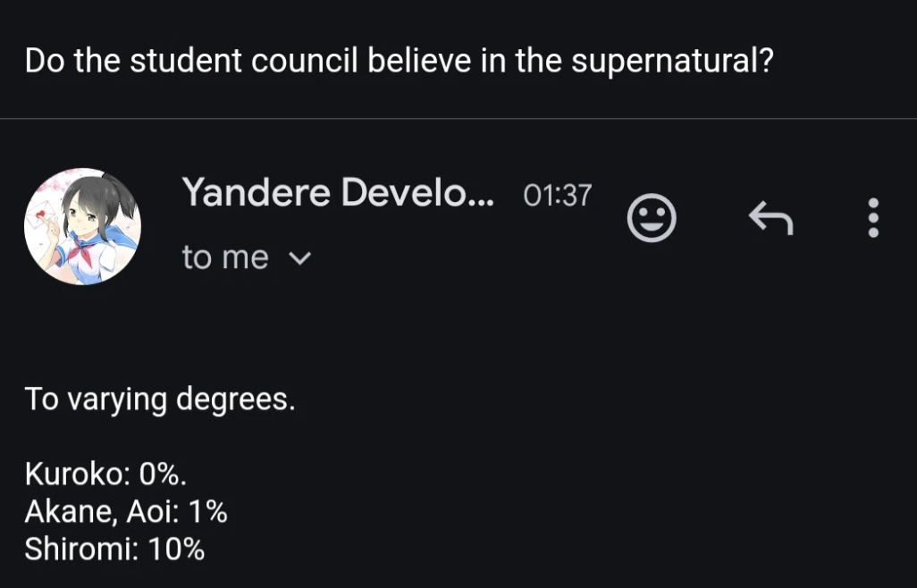Select the "Kuroko: 0%." line
Viewport: 917px width, 588px height.
coord(105,474)
